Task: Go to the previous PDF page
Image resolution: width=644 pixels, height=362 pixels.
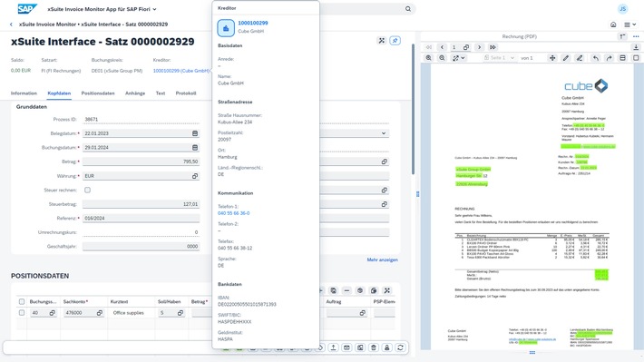Action: tap(442, 47)
